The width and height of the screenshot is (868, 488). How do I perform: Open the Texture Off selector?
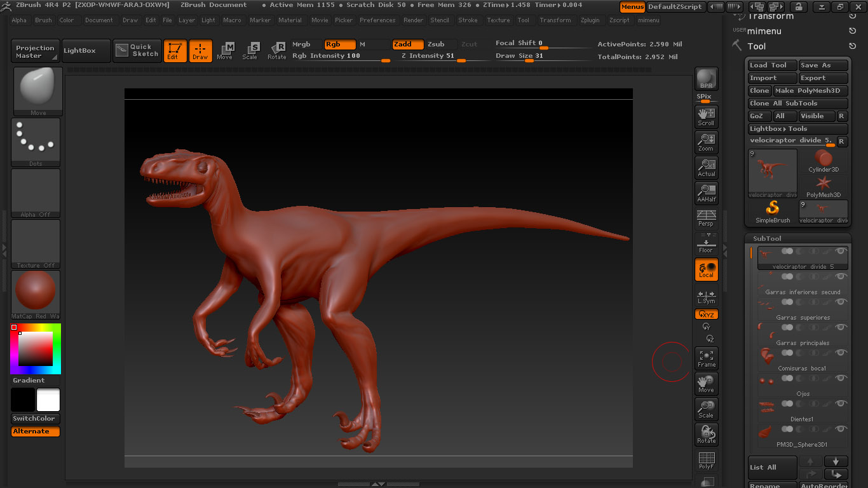coord(36,244)
